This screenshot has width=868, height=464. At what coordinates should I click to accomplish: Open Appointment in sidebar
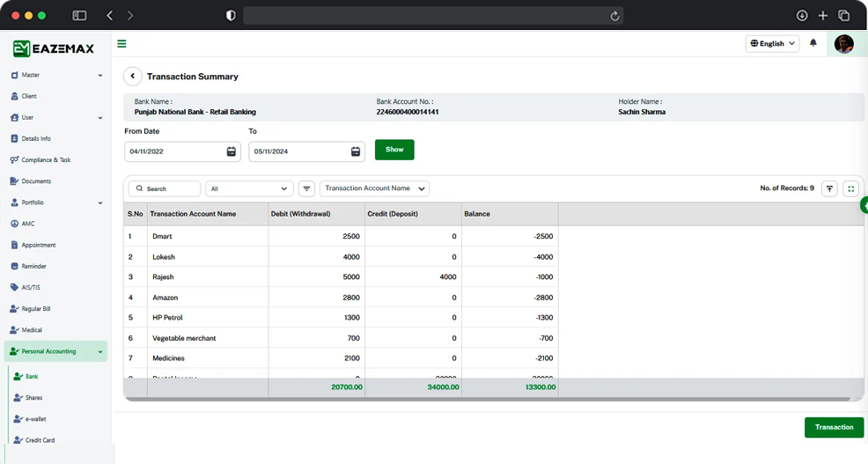[x=56, y=246]
